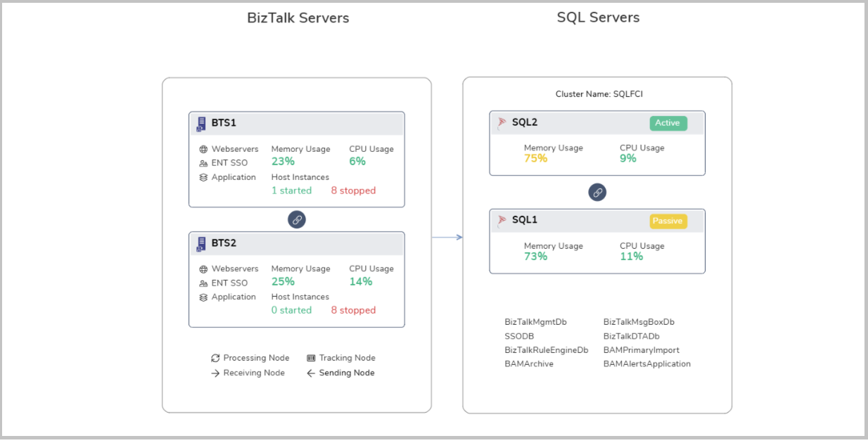Screen dimensions: 868x443
Task: Click the Sending Node arrow icon
Action: 311,373
